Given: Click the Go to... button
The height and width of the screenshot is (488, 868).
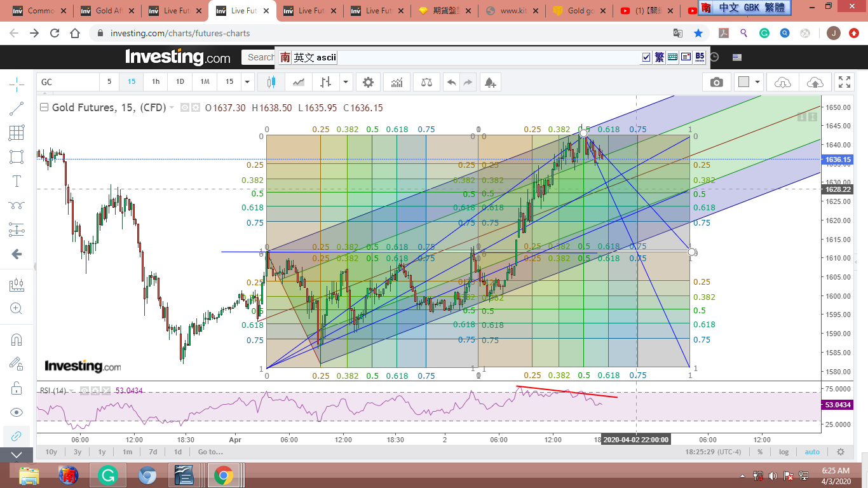Looking at the screenshot, I should tap(210, 452).
